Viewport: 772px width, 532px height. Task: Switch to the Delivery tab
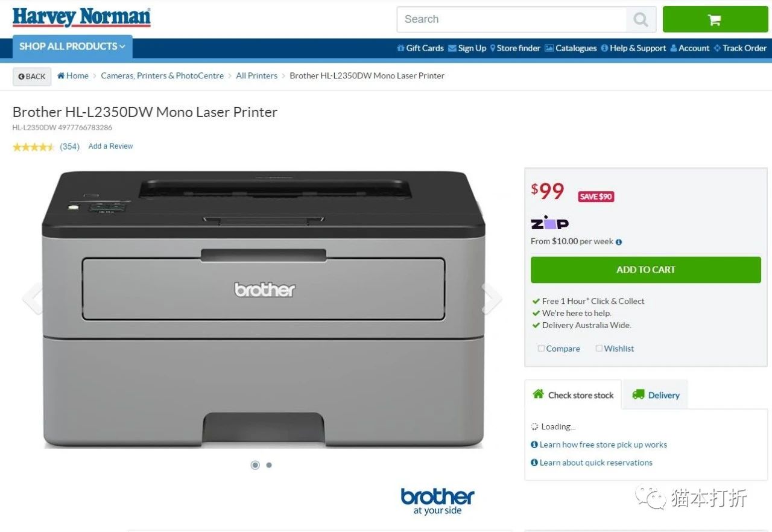coord(655,395)
